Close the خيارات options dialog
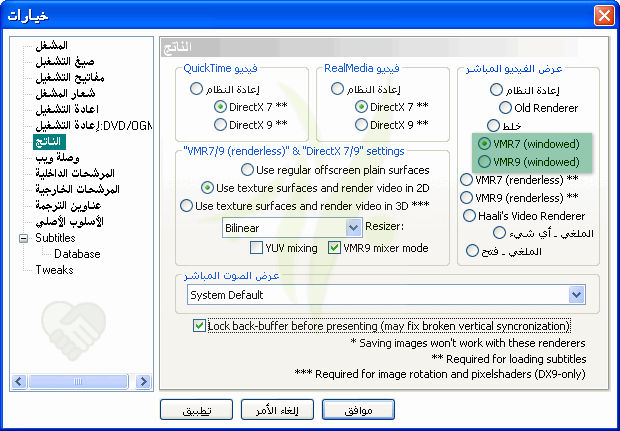The image size is (620, 431). [x=604, y=16]
